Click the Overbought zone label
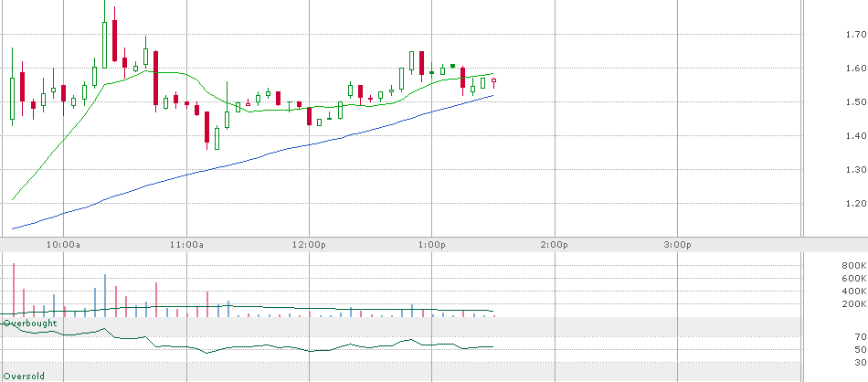Screen dimensions: 868x382 pos(30,323)
